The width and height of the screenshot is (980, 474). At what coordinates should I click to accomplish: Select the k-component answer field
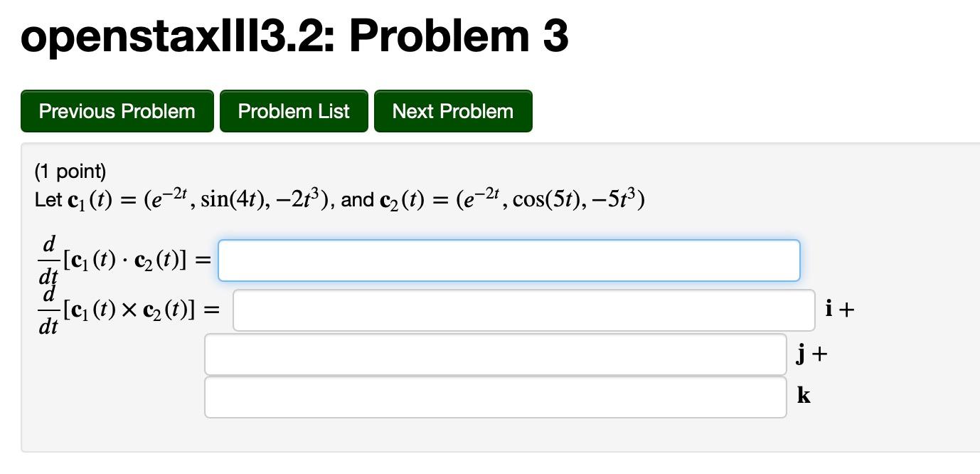494,397
